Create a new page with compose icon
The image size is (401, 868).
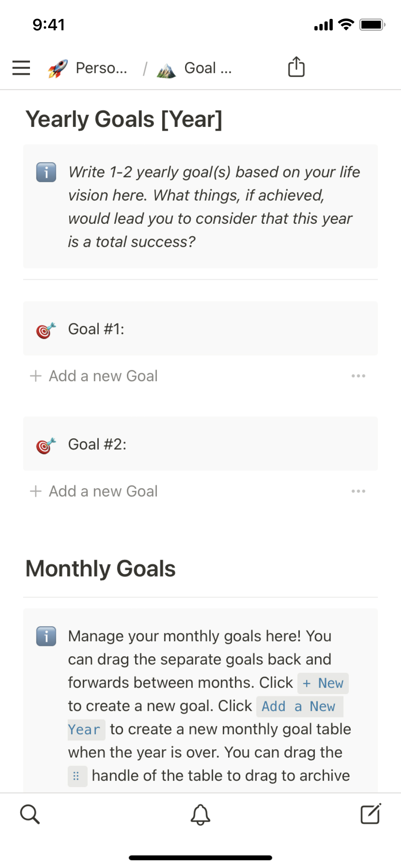pyautogui.click(x=371, y=814)
